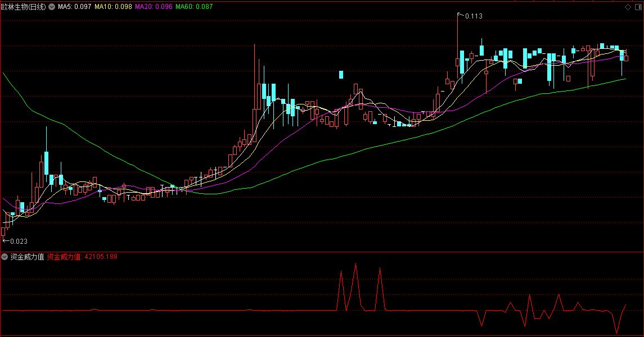Image resolution: width=644 pixels, height=337 pixels.
Task: Click the diamond marker icon at top right
Action: pyautogui.click(x=628, y=7)
